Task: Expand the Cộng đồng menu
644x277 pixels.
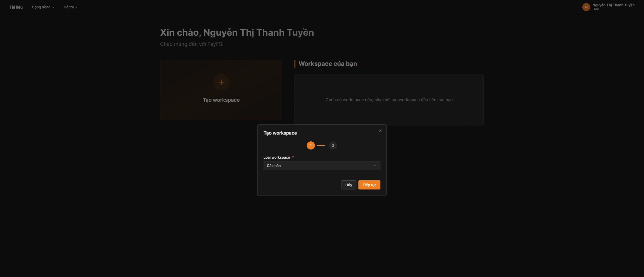Action: pyautogui.click(x=41, y=7)
